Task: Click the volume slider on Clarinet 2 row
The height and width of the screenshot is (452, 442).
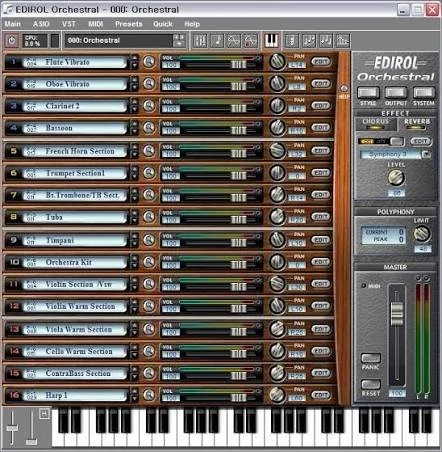Action: click(239, 109)
